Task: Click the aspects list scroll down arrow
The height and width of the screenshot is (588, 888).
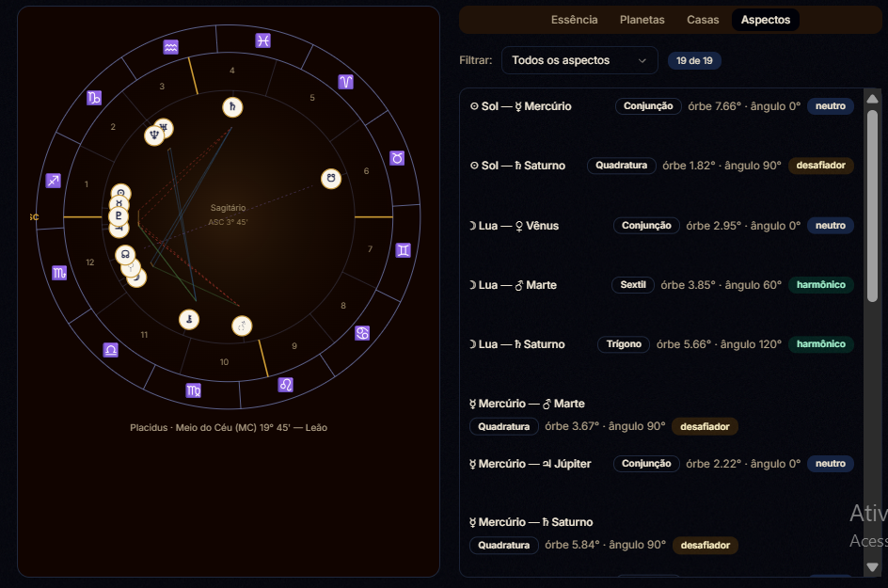Action: pos(872,566)
